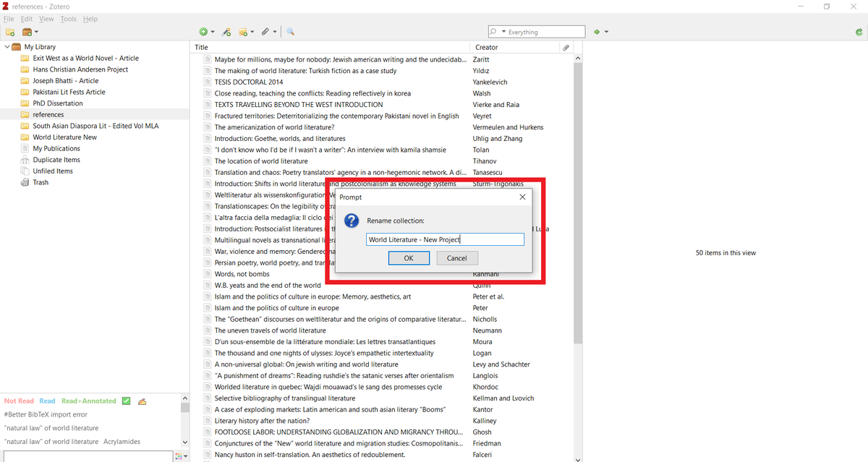Click the green Sync with zotero.org icon
Screen dimensions: 868x462
858,32
